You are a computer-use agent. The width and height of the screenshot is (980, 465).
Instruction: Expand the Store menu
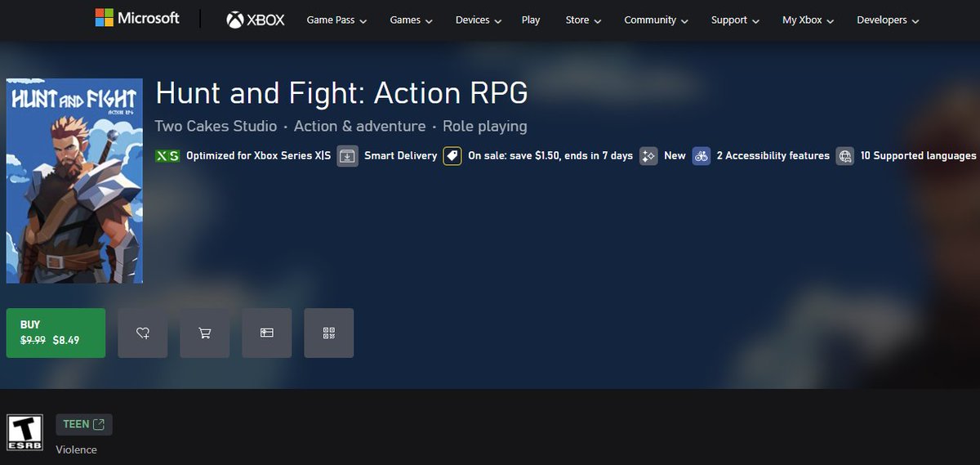(x=583, y=20)
